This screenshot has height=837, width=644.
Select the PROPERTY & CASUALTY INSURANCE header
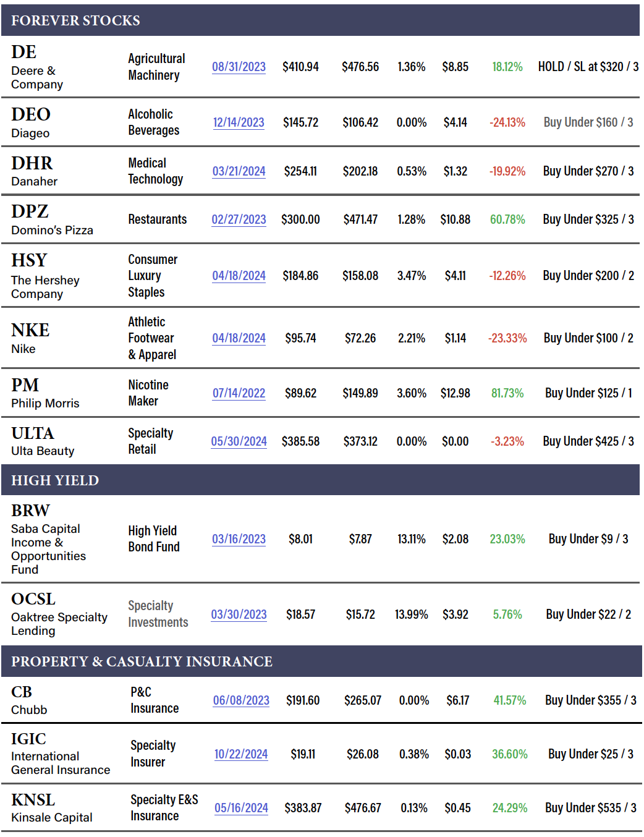(142, 661)
